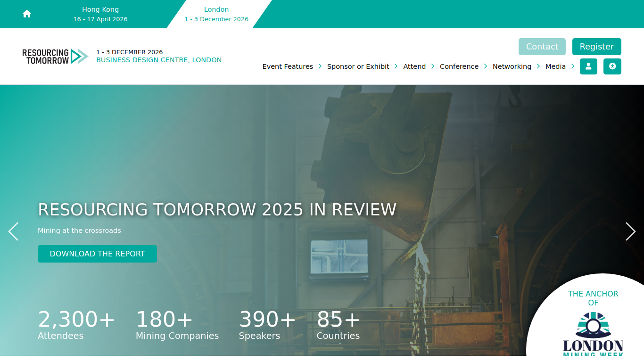Open the Attend menu

coord(414,66)
